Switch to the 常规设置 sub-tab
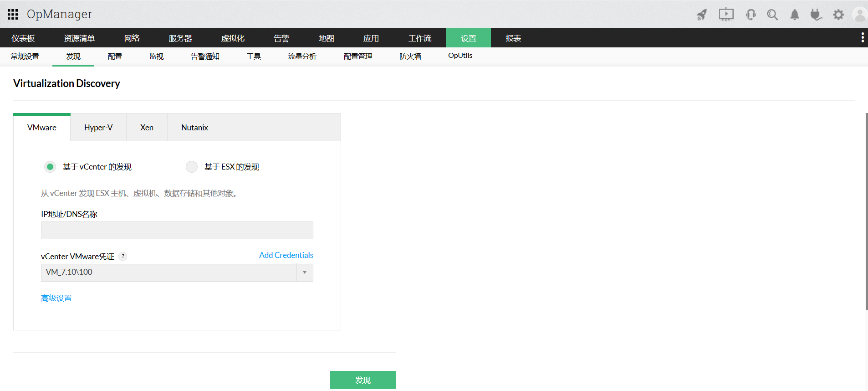 click(x=25, y=57)
